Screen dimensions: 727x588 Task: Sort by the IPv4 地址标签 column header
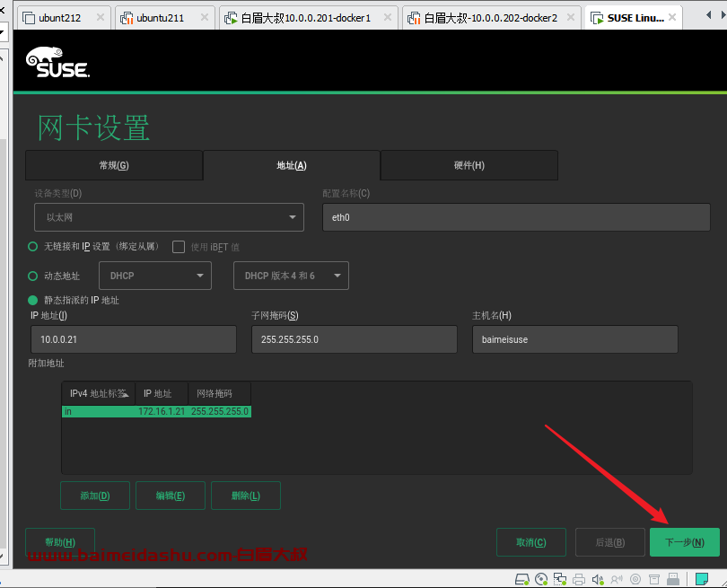tap(99, 393)
